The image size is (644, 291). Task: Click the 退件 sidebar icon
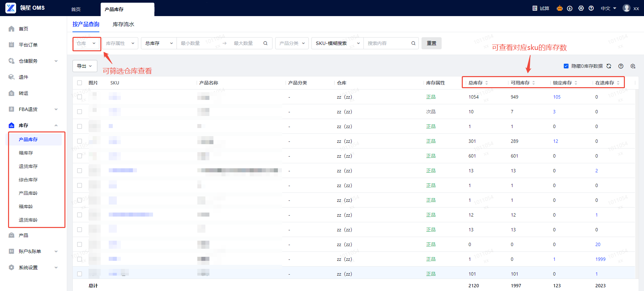[x=11, y=77]
